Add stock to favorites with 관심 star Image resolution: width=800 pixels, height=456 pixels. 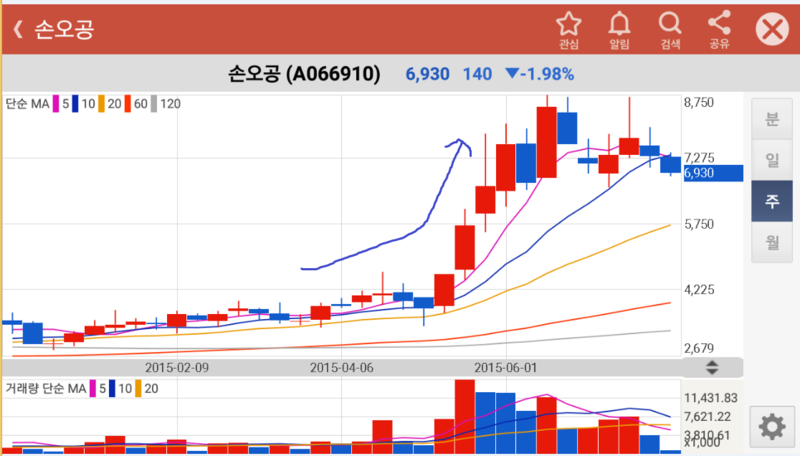tap(568, 29)
